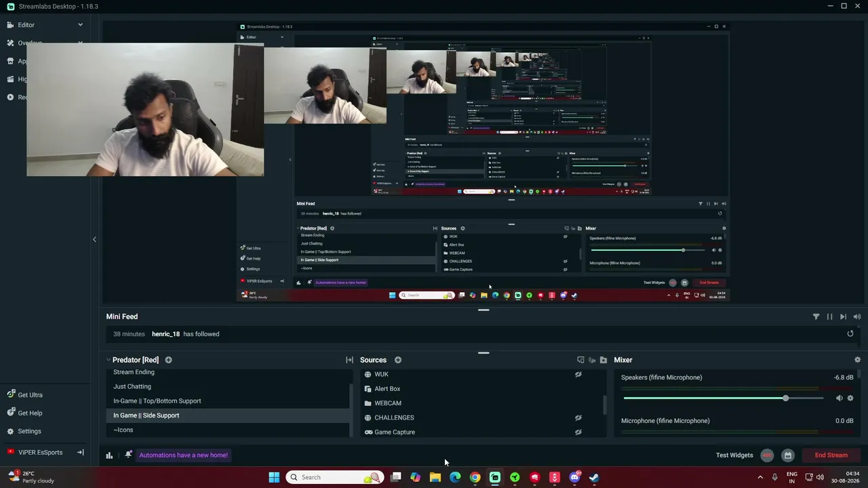Open Task View on the taskbar

pyautogui.click(x=396, y=477)
